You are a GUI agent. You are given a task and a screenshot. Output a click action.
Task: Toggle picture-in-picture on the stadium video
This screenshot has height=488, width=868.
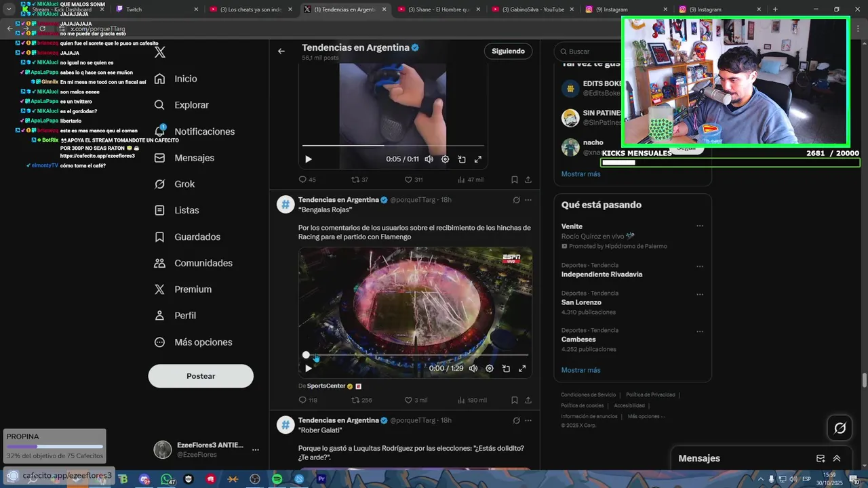point(506,369)
